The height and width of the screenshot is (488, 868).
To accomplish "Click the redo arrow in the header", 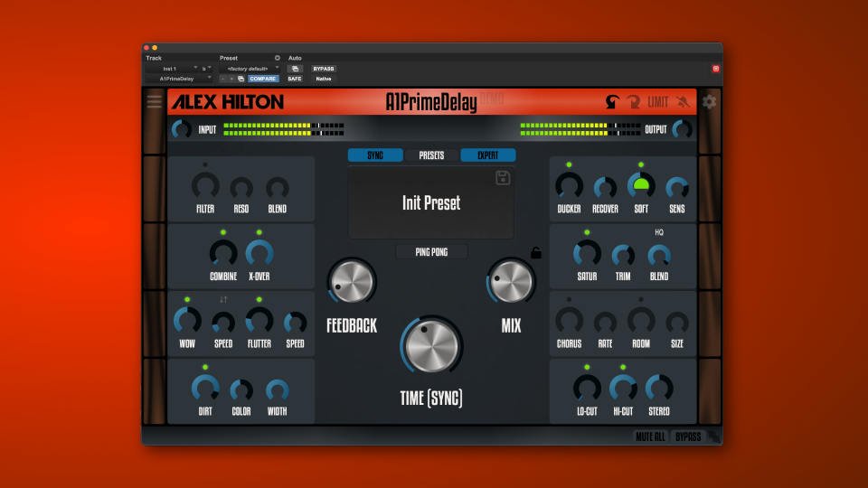I will click(x=633, y=102).
